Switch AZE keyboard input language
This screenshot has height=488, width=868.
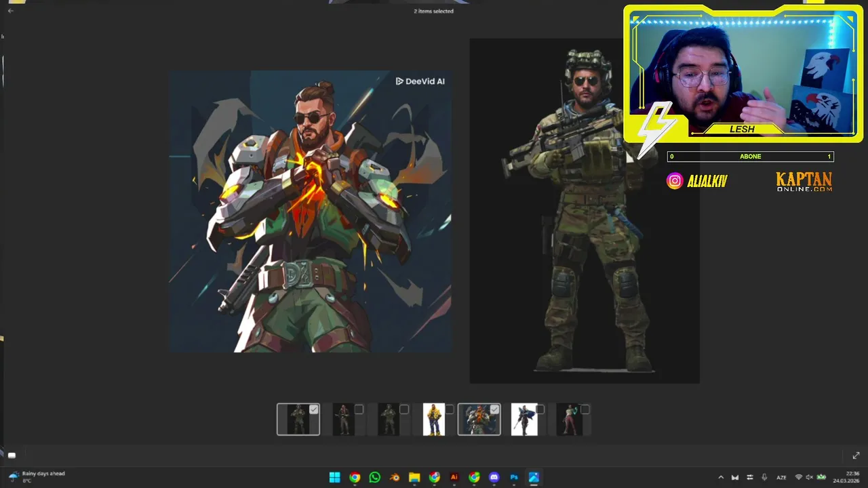(781, 477)
